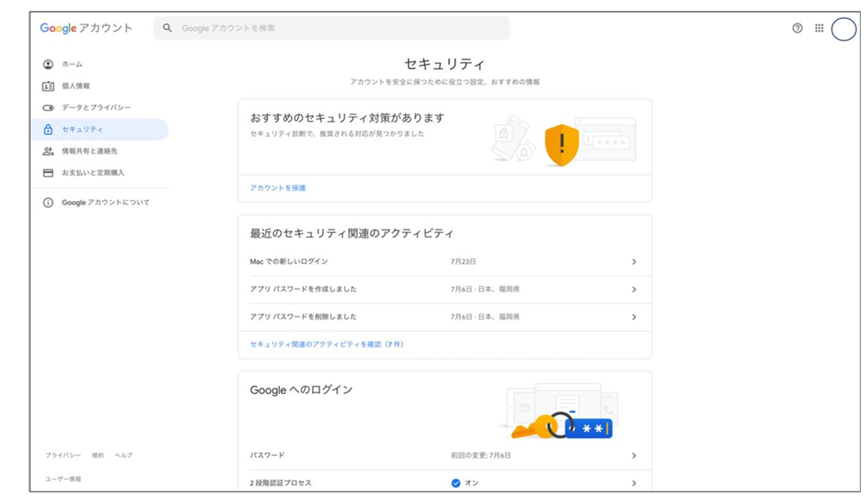
Task: Click the blue checkmark next to オン
Action: point(456,483)
